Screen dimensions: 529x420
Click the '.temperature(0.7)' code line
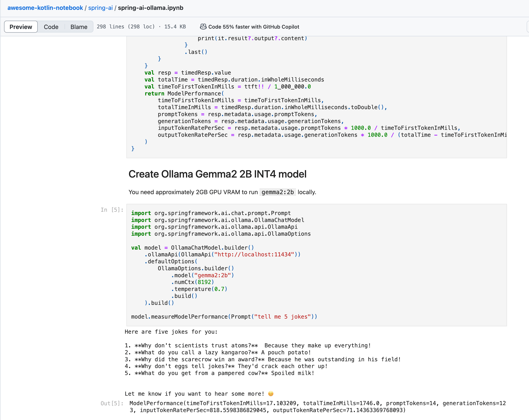[199, 289]
